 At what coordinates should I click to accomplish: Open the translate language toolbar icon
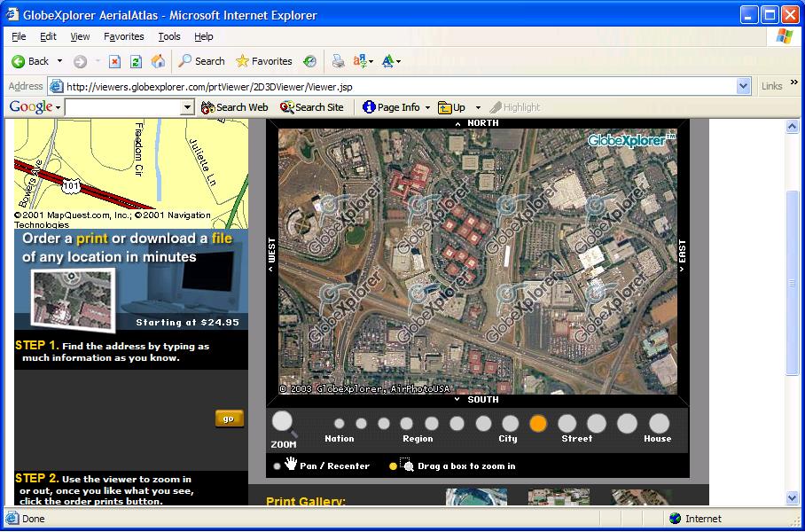pyautogui.click(x=363, y=61)
